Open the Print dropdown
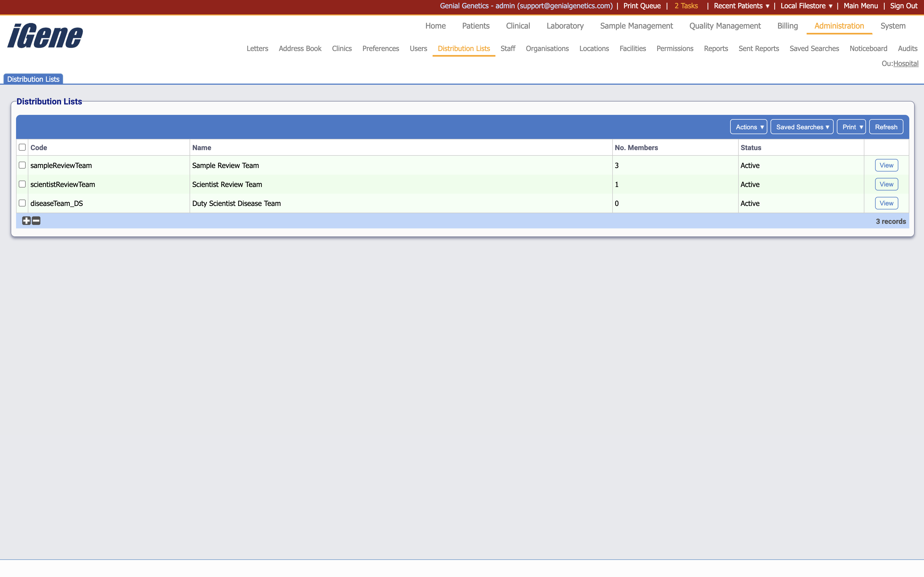 point(852,127)
